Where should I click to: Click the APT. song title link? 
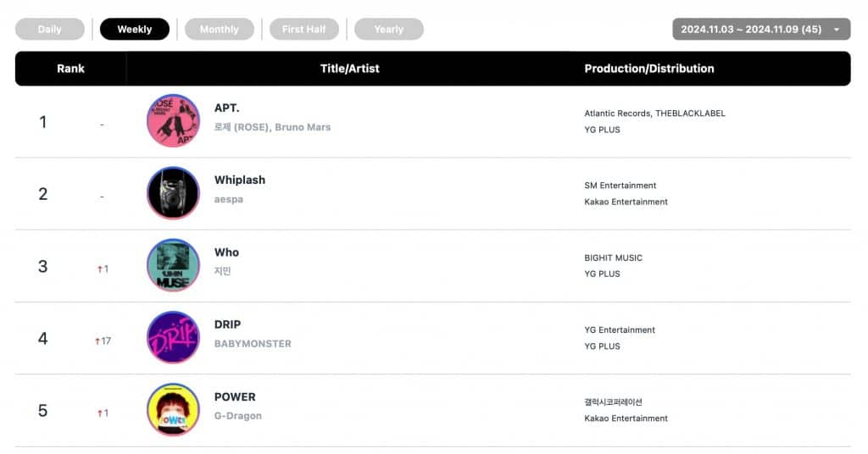pyautogui.click(x=227, y=108)
